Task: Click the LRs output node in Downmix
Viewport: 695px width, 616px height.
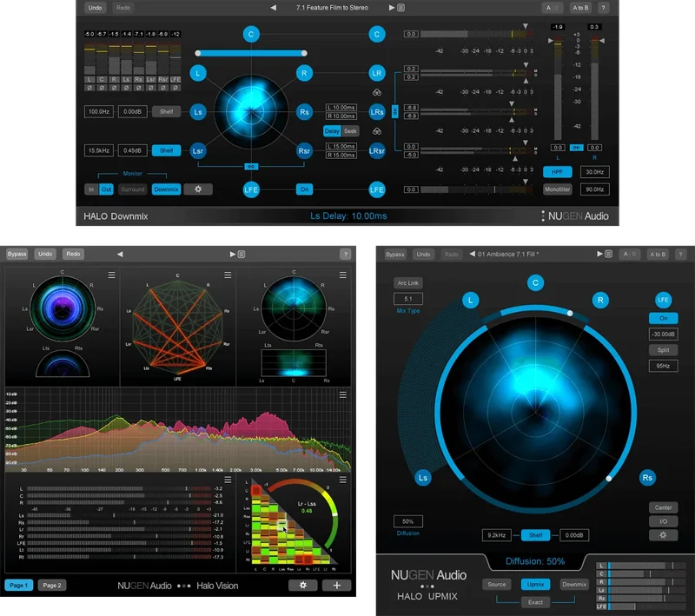Action: coord(377,112)
